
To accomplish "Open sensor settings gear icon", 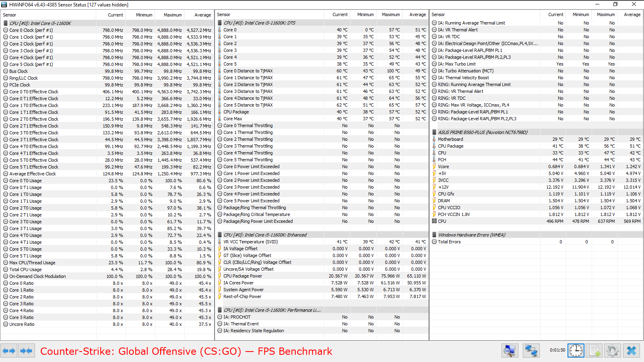I will (x=613, y=351).
